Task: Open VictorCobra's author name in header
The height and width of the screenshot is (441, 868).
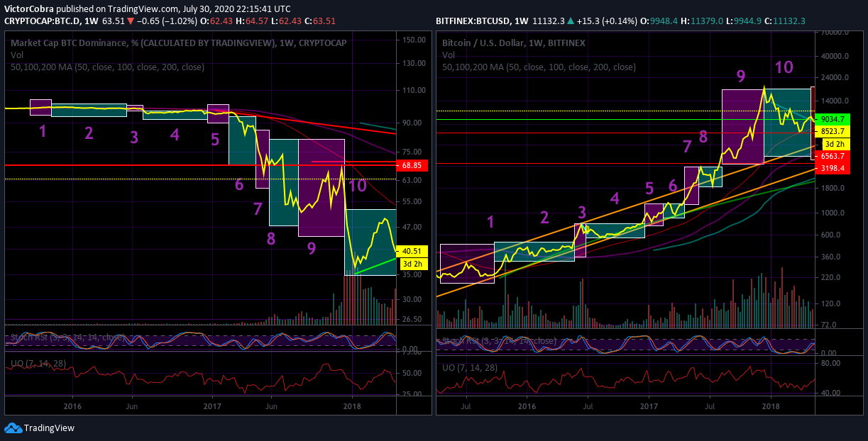Action: pos(29,9)
